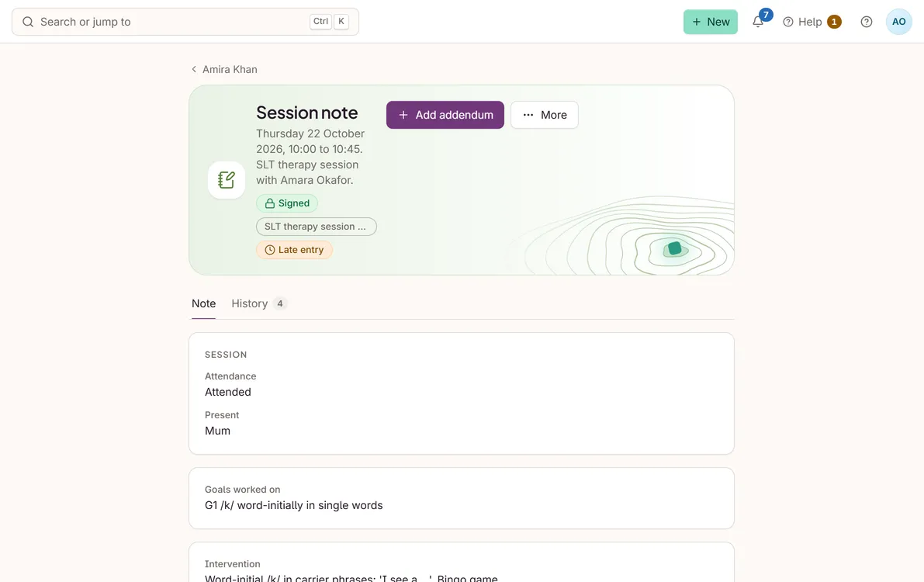Select the Note tab
This screenshot has height=582, width=924.
click(x=203, y=303)
